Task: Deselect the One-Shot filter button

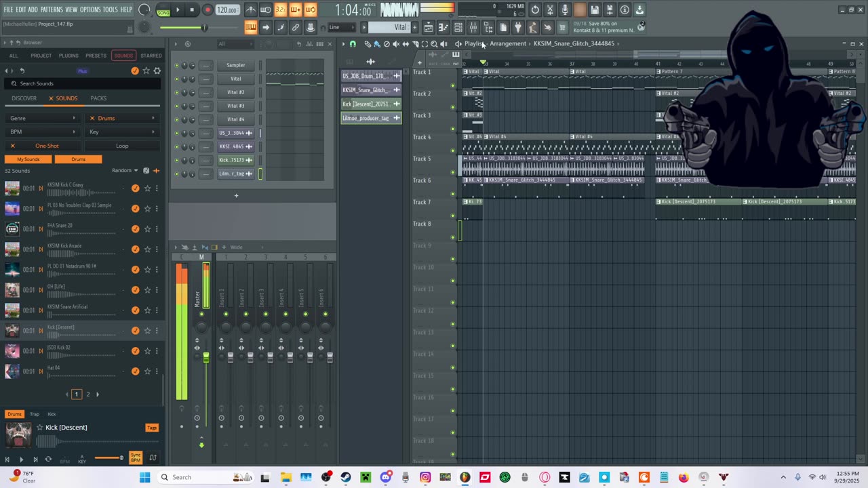Action: (x=43, y=146)
